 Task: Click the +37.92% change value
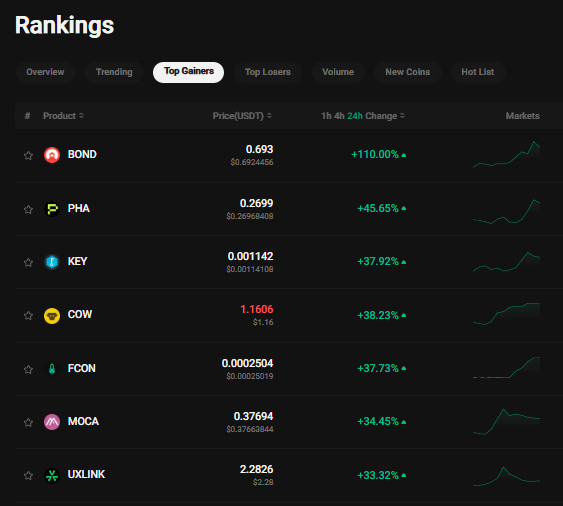(x=378, y=261)
